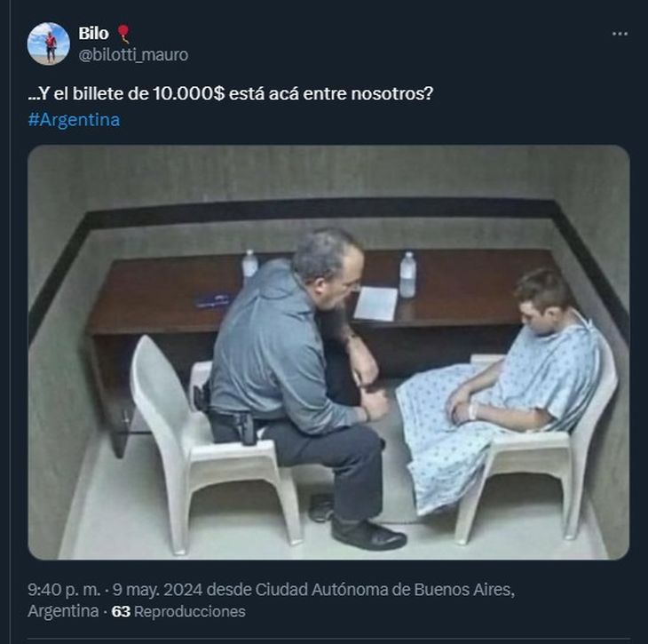Open the three-dot more options menu
648x644 pixels.
620,34
